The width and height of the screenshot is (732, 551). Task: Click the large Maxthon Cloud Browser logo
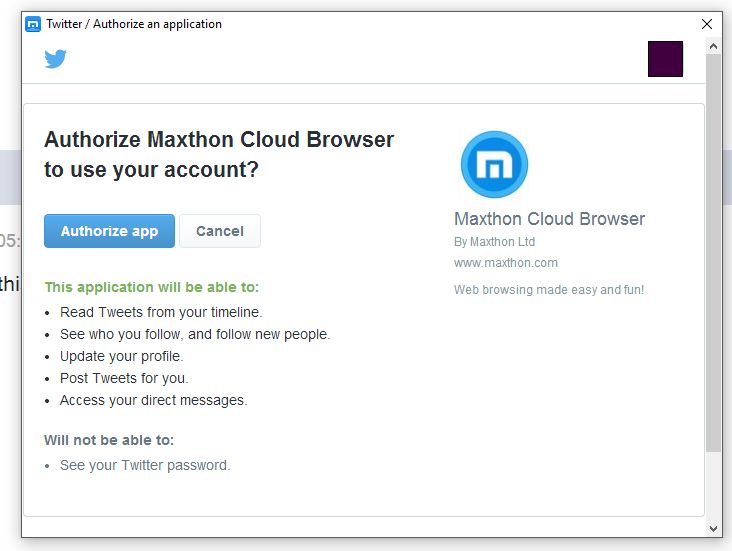coord(494,164)
